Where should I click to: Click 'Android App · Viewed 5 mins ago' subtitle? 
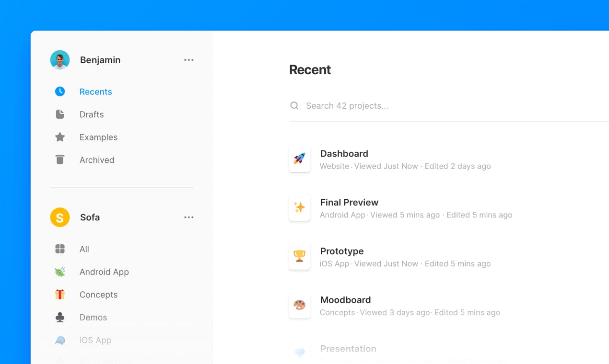[x=380, y=215]
